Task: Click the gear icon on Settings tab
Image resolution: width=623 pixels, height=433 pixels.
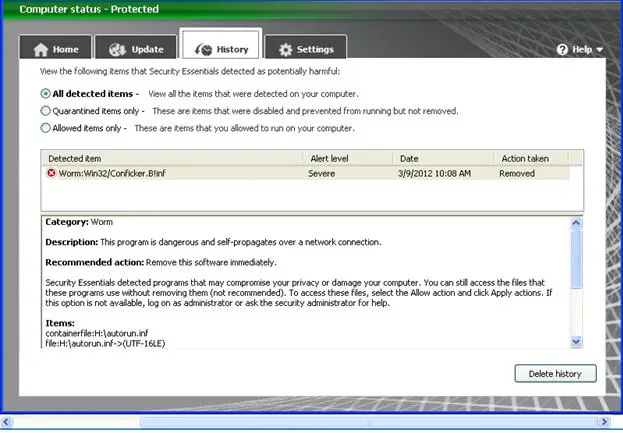Action: click(x=285, y=50)
